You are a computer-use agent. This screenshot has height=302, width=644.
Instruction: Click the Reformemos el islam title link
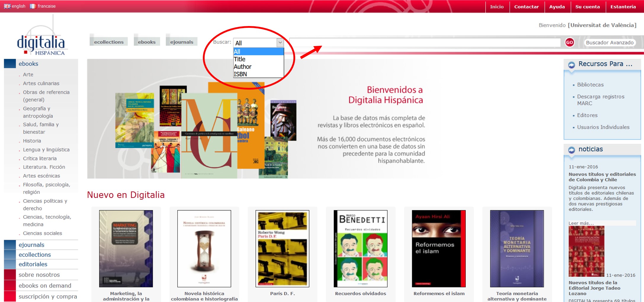[x=439, y=293]
